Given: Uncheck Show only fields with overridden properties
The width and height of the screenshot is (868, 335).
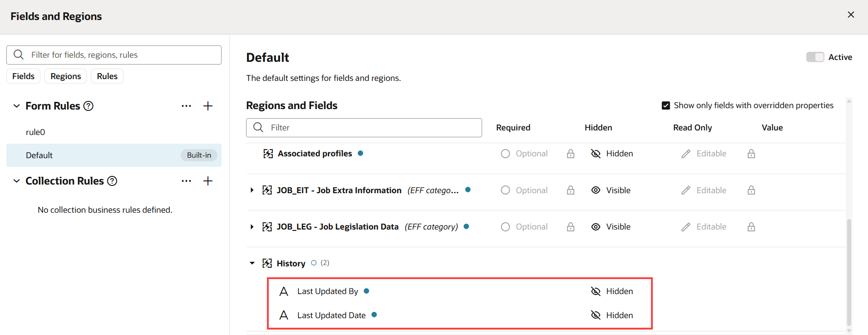Looking at the screenshot, I should tap(666, 105).
